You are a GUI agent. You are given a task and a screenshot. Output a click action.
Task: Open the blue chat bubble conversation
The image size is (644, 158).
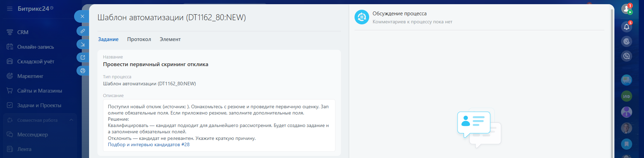pyautogui.click(x=627, y=80)
